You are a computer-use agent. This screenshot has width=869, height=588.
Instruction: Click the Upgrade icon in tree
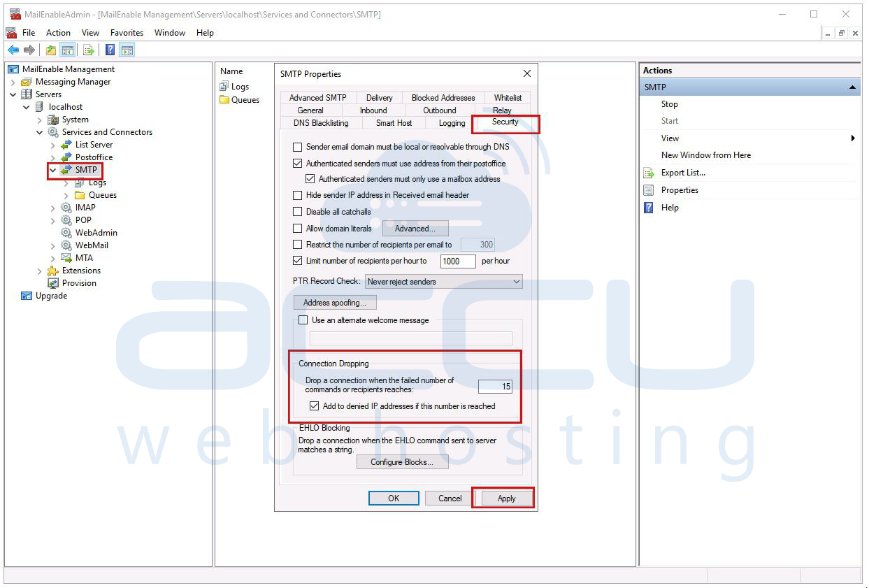coord(27,296)
